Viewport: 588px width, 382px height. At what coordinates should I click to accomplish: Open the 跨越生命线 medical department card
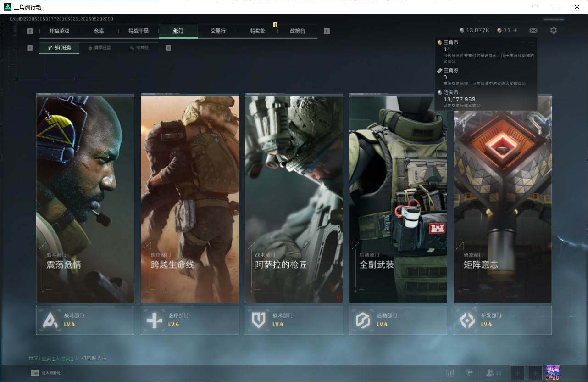tap(190, 198)
